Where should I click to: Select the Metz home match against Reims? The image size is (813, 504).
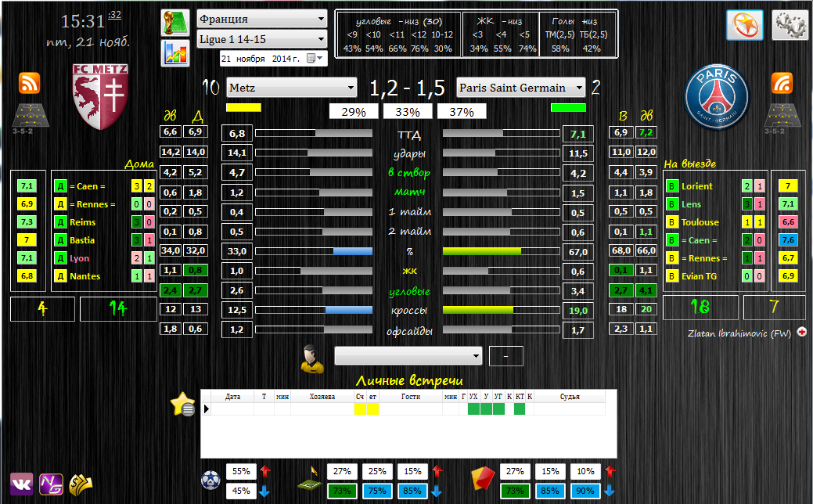click(104, 222)
